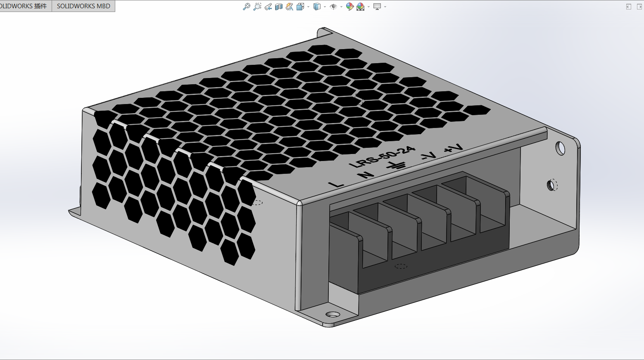This screenshot has height=360, width=644.
Task: Click the View Settings monitor icon
Action: [x=377, y=7]
